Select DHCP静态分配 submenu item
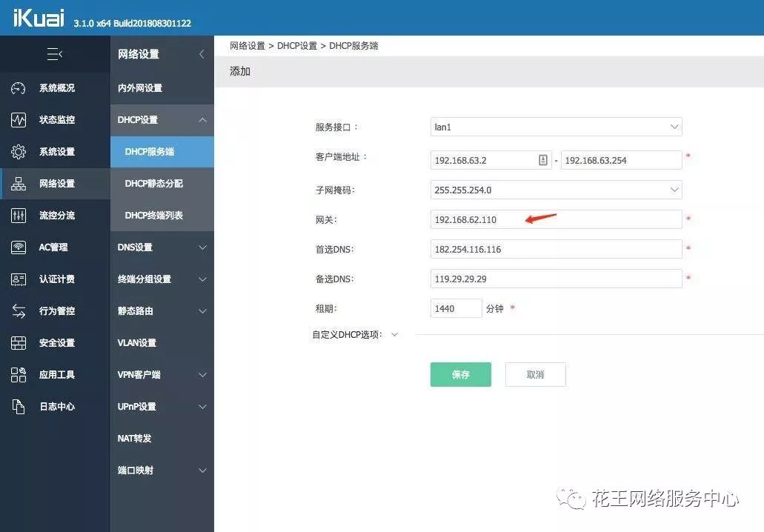The image size is (764, 532). [x=162, y=184]
